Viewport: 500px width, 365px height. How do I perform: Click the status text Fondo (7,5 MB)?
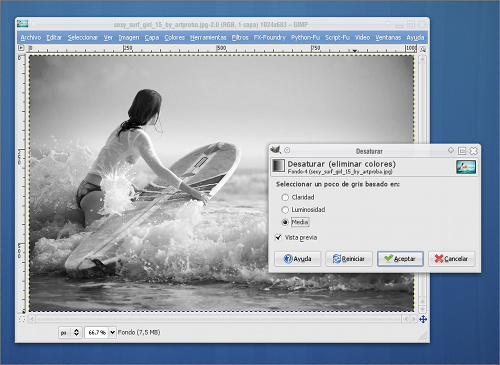(139, 332)
